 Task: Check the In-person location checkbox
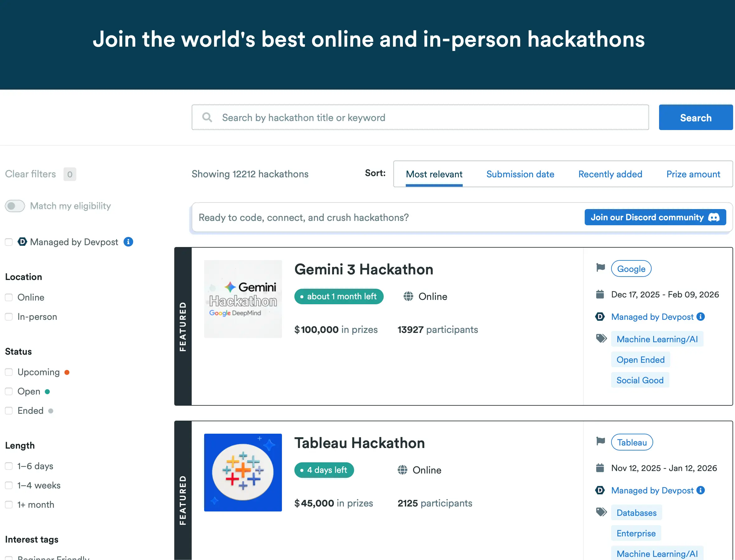[x=9, y=317]
